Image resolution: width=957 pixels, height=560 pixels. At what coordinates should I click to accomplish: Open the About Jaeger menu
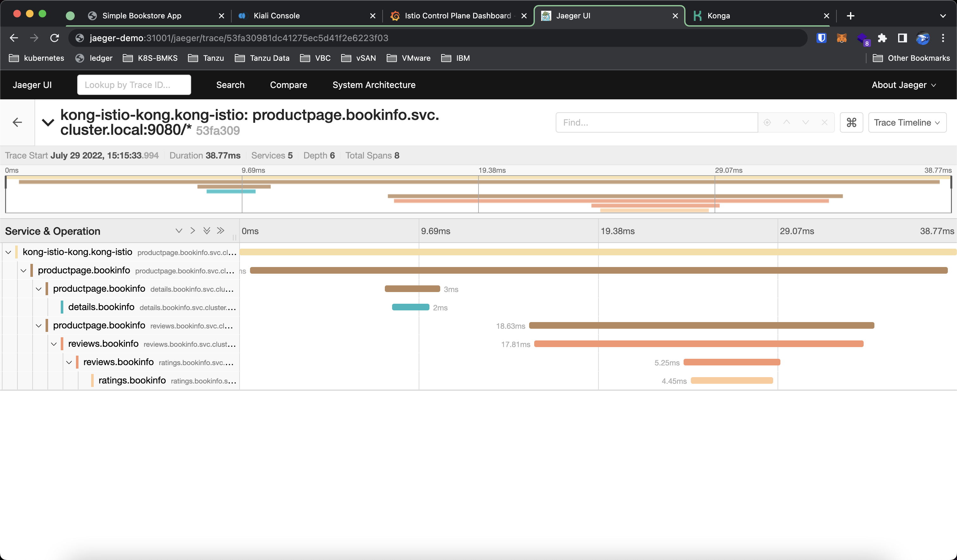904,85
